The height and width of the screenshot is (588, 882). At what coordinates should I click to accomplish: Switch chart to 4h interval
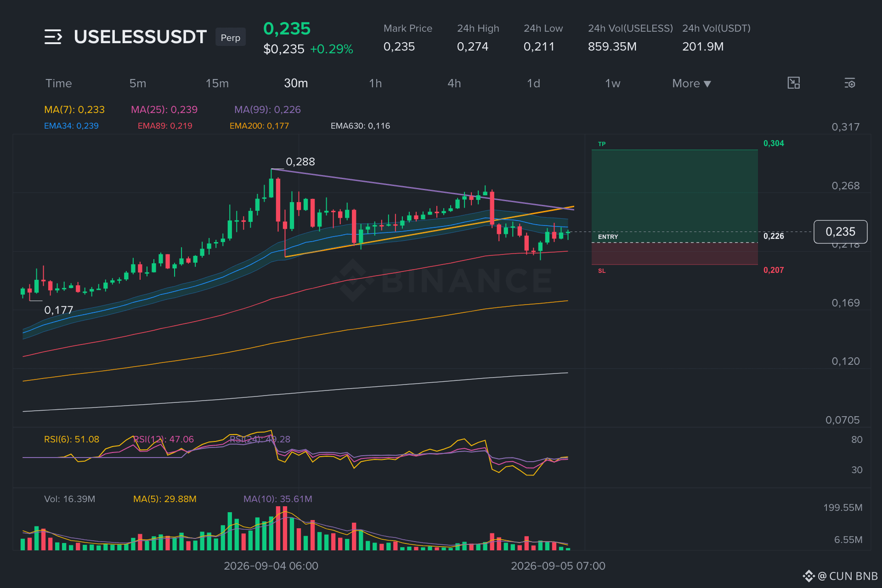[454, 84]
